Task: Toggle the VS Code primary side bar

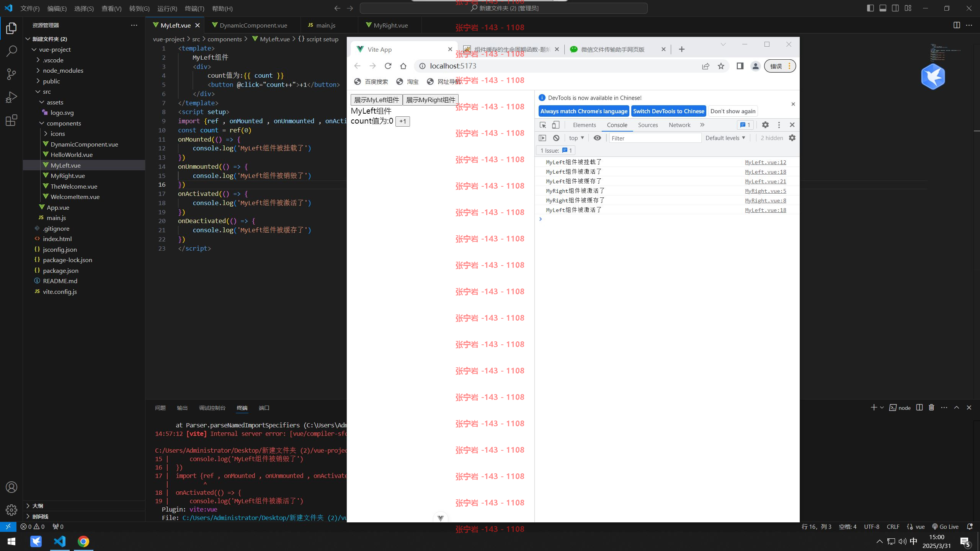Action: 871,8
